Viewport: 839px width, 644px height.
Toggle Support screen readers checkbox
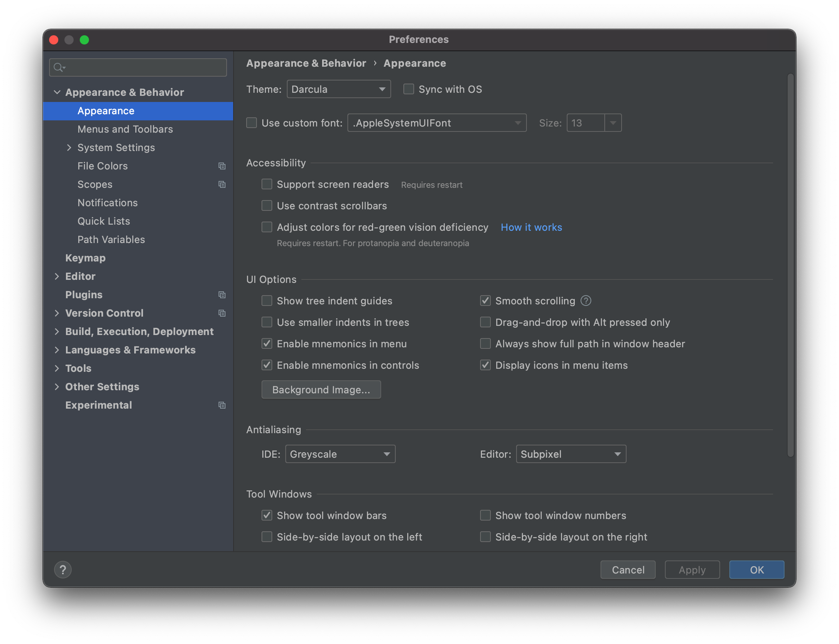[x=267, y=184]
